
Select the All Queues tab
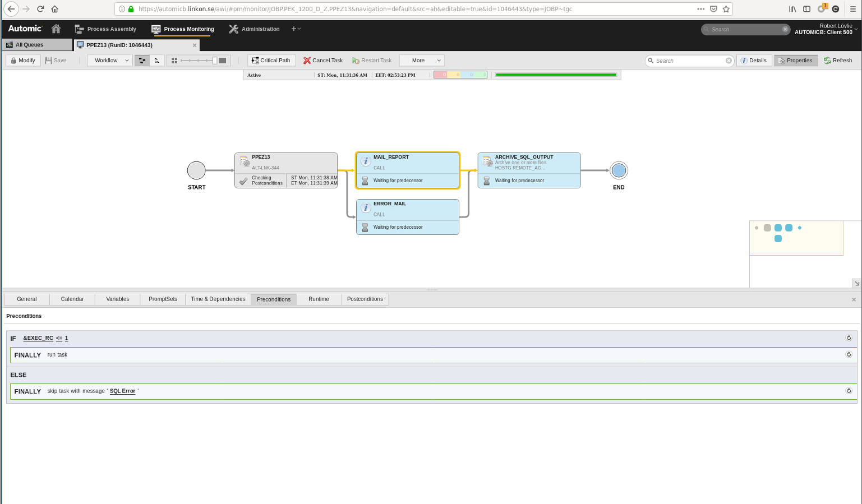pyautogui.click(x=37, y=45)
